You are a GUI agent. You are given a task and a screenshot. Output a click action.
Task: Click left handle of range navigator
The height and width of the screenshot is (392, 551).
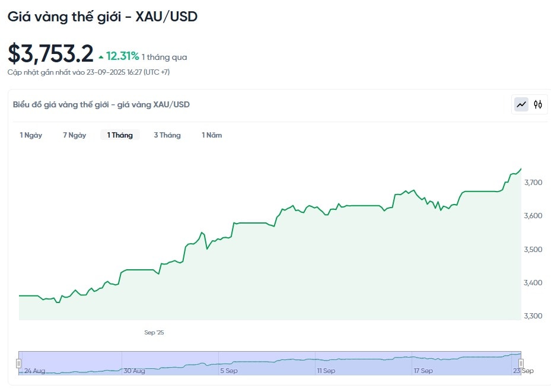[x=18, y=363]
